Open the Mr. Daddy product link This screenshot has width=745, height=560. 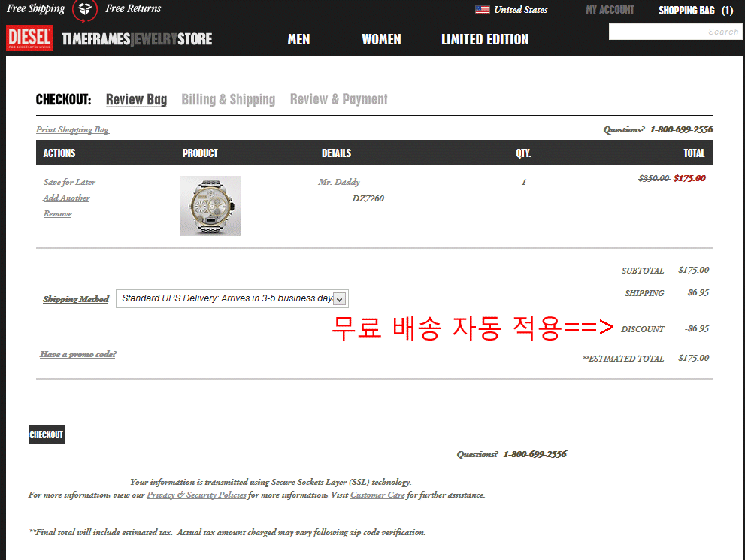tap(339, 183)
